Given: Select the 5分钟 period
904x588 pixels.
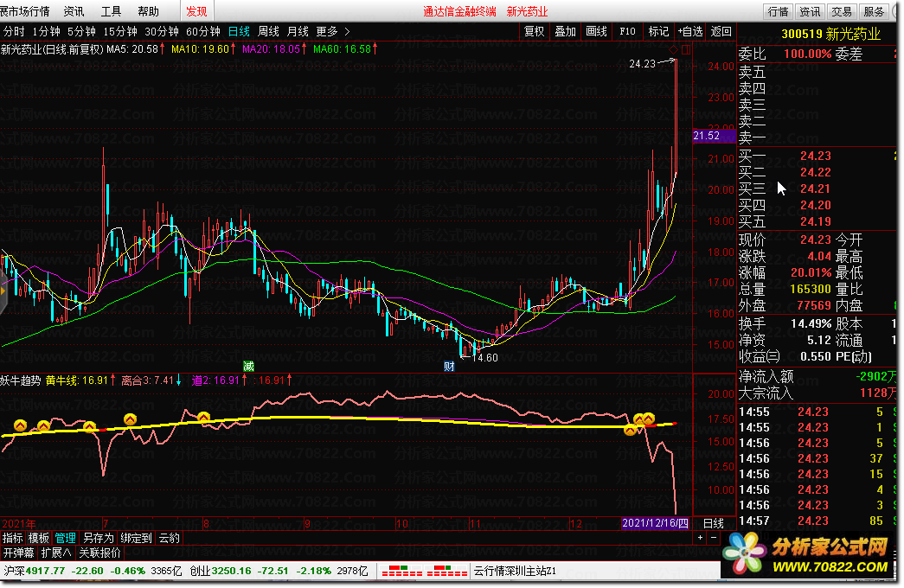Looking at the screenshot, I should [81, 31].
